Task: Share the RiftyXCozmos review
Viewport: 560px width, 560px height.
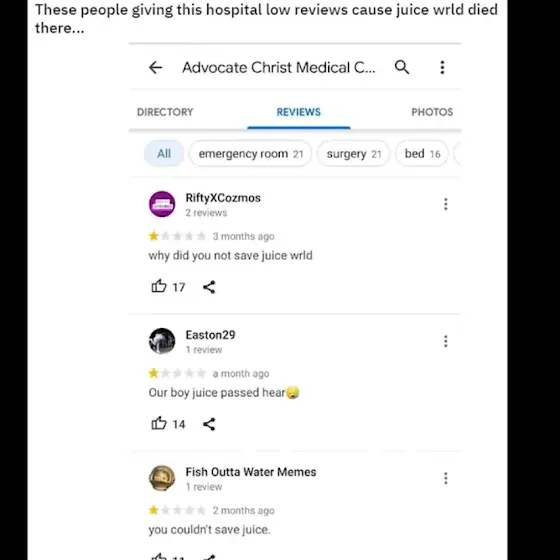Action: (209, 287)
